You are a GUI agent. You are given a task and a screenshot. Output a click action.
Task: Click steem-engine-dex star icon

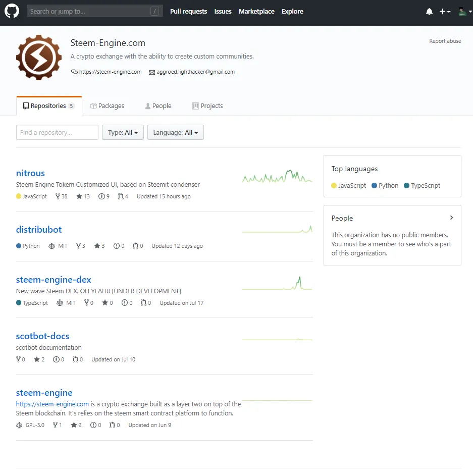pyautogui.click(x=104, y=303)
